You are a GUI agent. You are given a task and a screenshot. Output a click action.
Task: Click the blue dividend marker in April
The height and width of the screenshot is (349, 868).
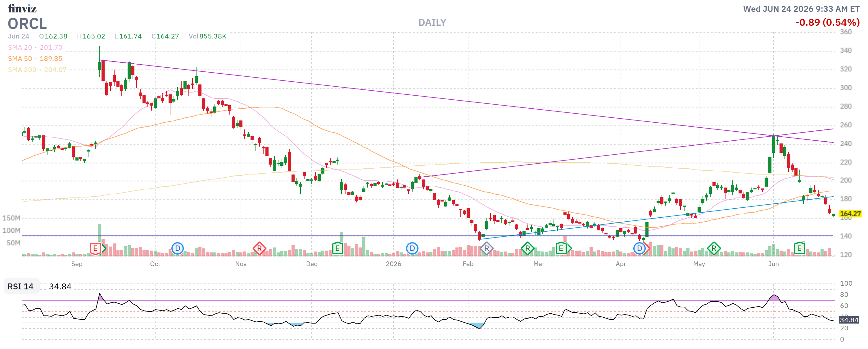point(640,249)
